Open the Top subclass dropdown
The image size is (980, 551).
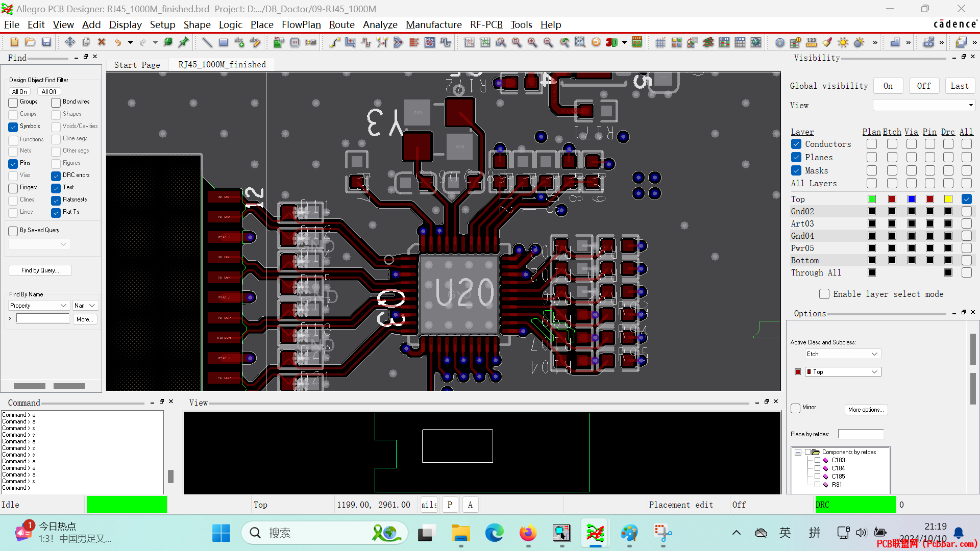(x=843, y=372)
